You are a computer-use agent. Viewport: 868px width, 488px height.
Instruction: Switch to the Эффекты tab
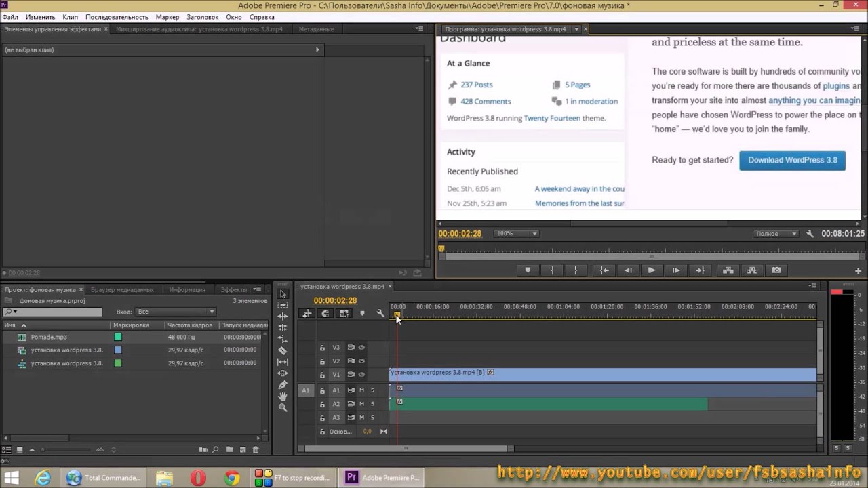[234, 289]
